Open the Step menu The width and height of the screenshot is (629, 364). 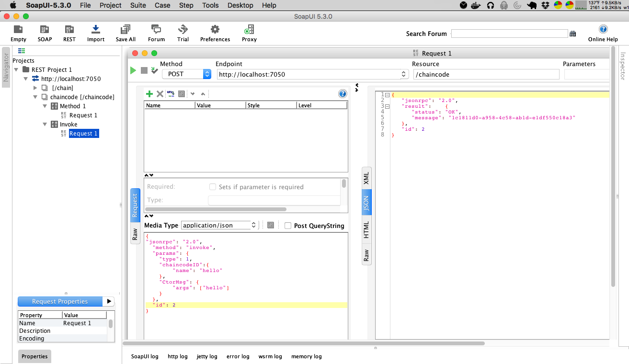186,5
